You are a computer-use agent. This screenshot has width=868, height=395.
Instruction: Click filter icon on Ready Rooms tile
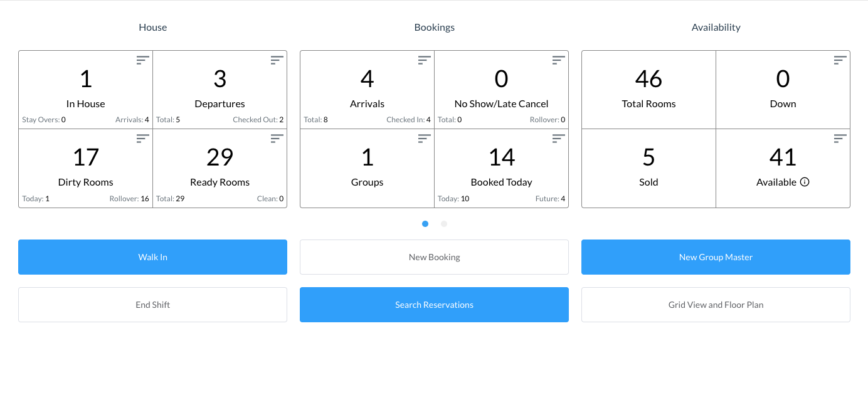point(277,139)
